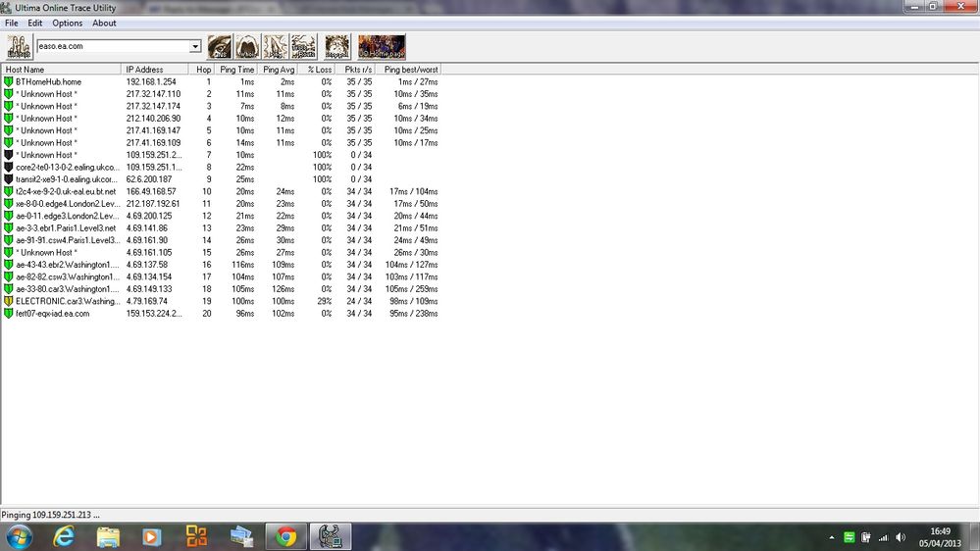Click the Ping best/worst column header
Image resolution: width=980 pixels, height=551 pixels.
coord(409,70)
